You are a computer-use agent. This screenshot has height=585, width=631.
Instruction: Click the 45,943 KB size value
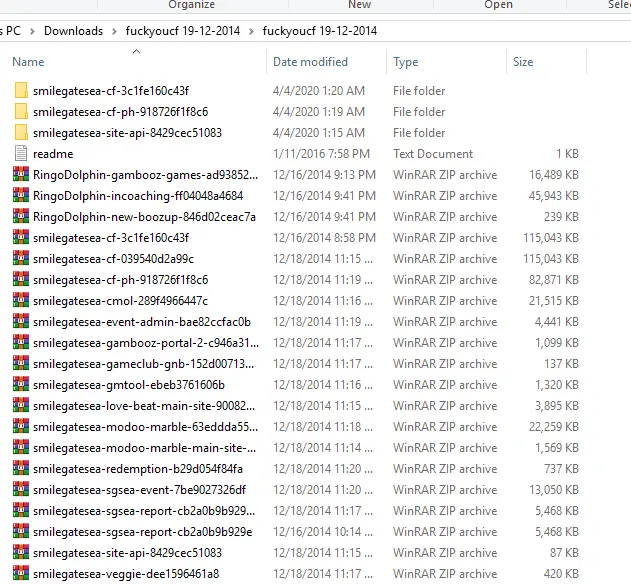click(x=554, y=196)
